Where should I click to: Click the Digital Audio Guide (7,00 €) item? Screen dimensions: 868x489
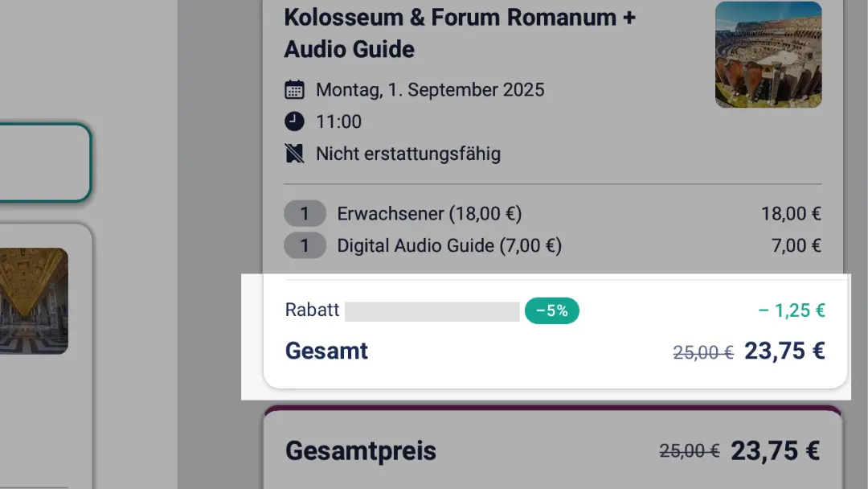[449, 245]
